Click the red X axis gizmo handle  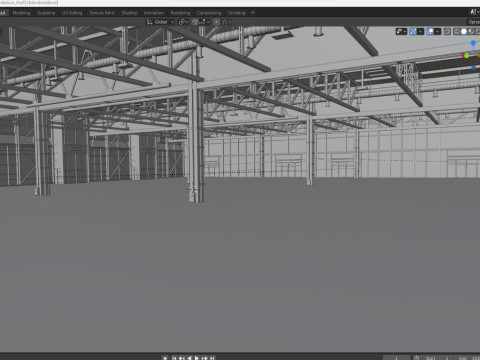pyautogui.click(x=463, y=55)
